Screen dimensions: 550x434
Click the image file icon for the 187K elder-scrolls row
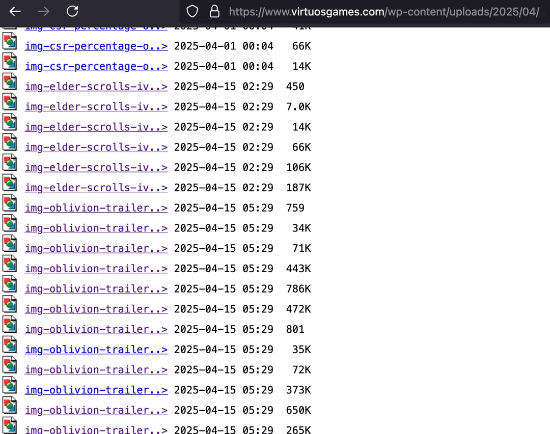(9, 182)
